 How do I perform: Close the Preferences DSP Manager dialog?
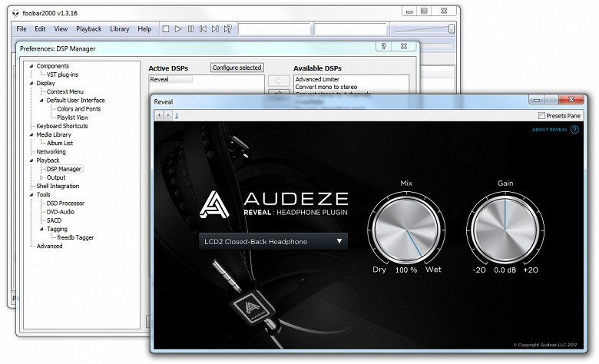point(404,46)
